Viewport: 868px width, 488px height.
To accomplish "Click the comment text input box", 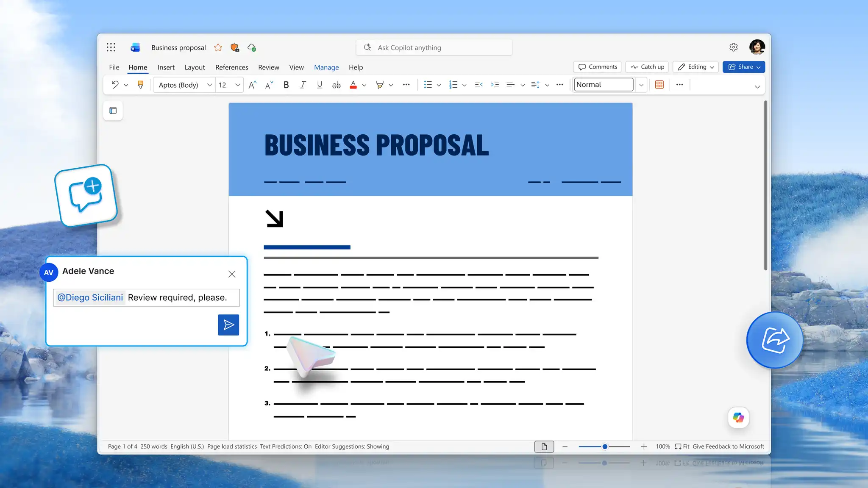I will point(146,298).
